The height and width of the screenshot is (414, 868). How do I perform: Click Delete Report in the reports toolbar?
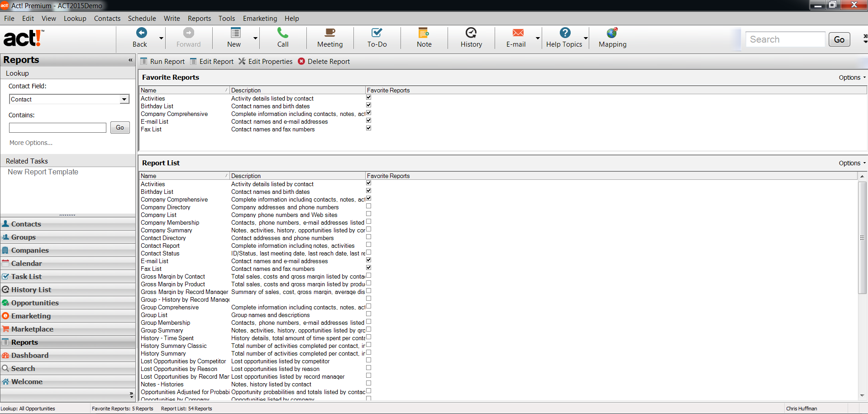(x=324, y=62)
